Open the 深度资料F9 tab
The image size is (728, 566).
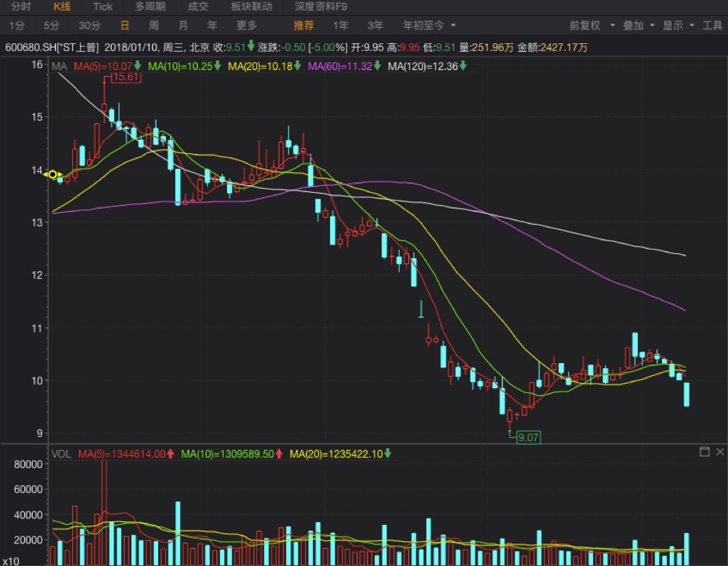(321, 6)
